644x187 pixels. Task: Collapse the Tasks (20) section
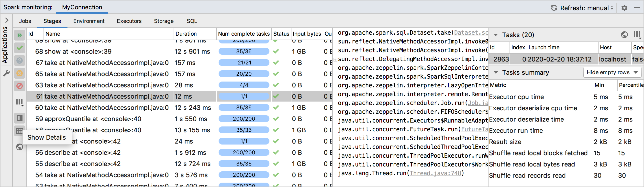click(496, 35)
